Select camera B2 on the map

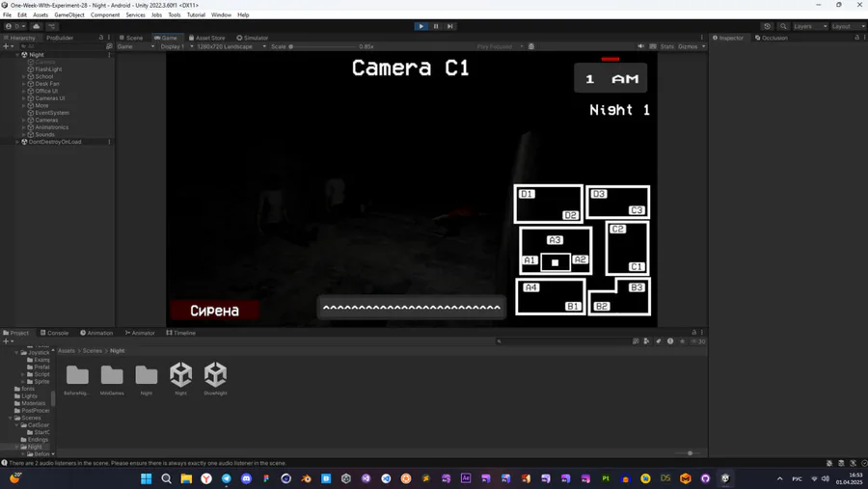click(x=602, y=307)
